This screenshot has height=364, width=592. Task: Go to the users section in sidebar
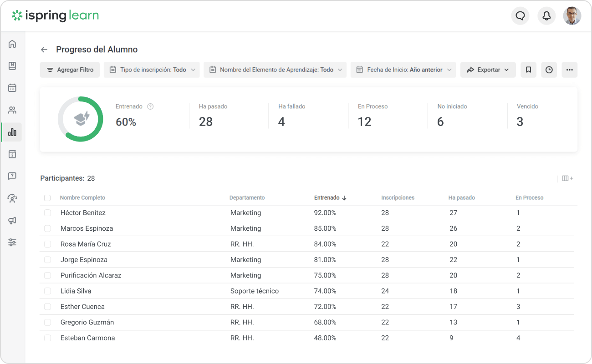(x=12, y=110)
